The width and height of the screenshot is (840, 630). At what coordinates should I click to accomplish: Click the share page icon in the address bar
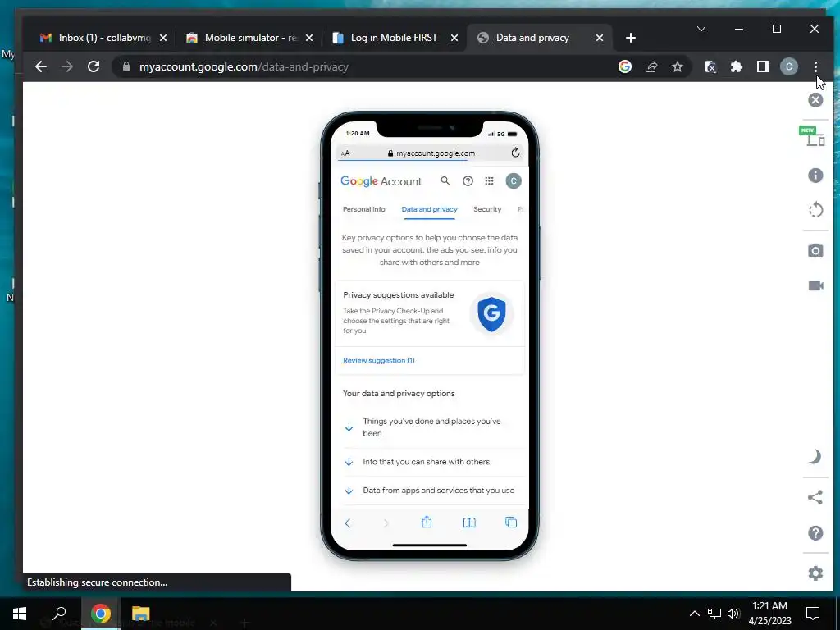651,67
